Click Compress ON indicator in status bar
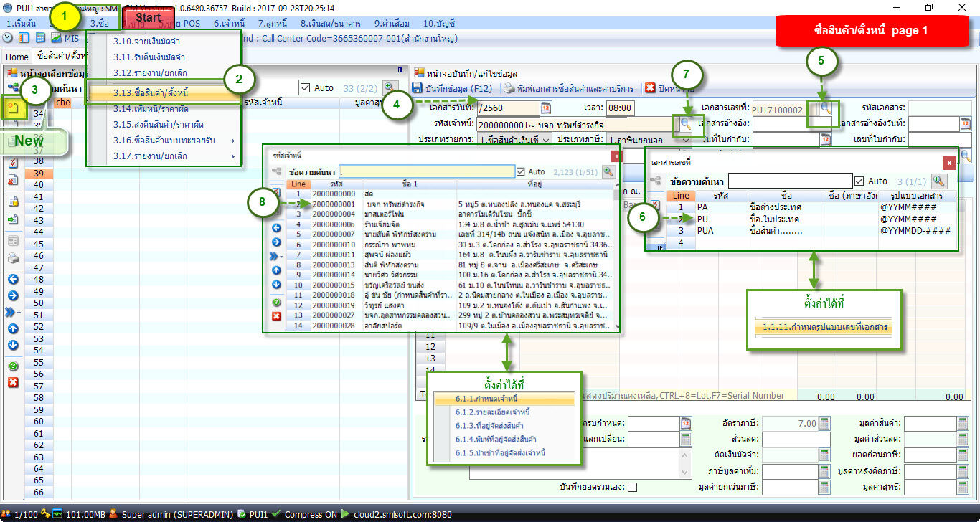 coord(311,514)
